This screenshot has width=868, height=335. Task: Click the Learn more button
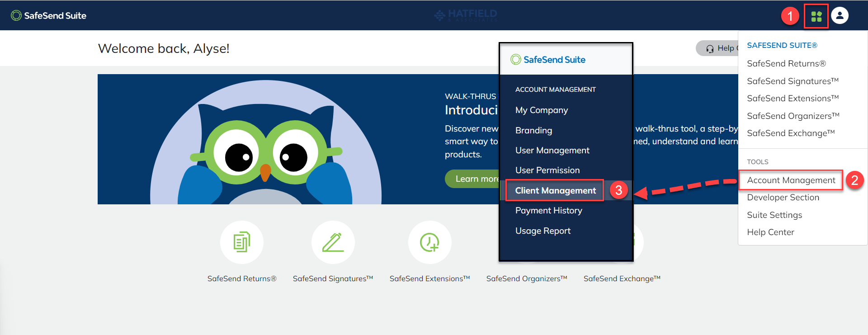[472, 179]
